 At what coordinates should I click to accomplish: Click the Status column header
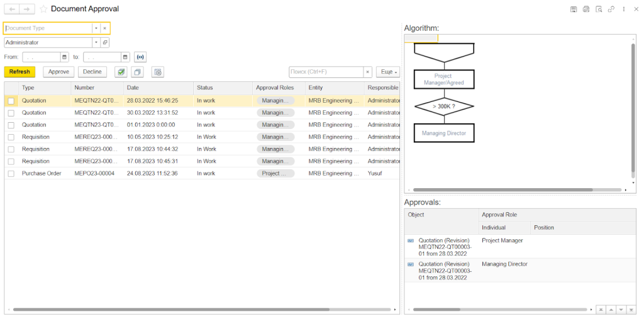click(204, 87)
